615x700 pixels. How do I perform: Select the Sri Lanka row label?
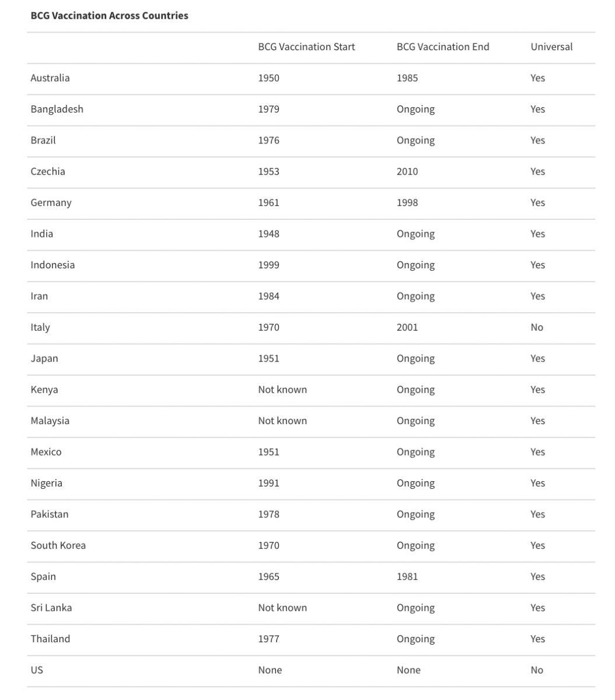(x=51, y=608)
